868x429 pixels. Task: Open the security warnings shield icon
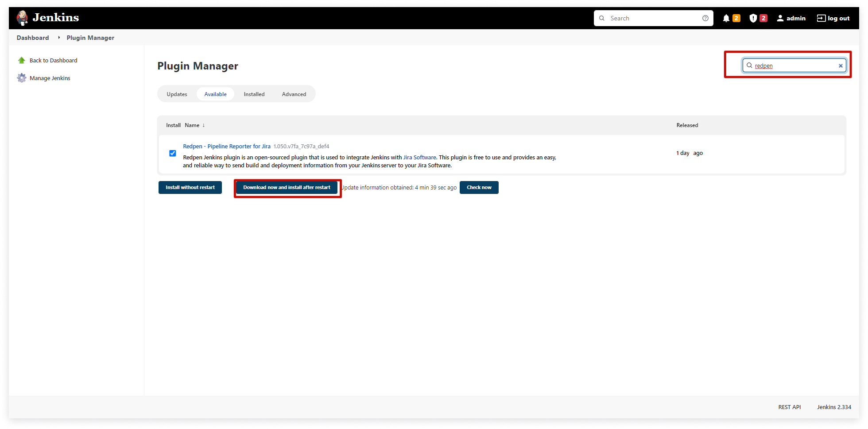pyautogui.click(x=753, y=18)
